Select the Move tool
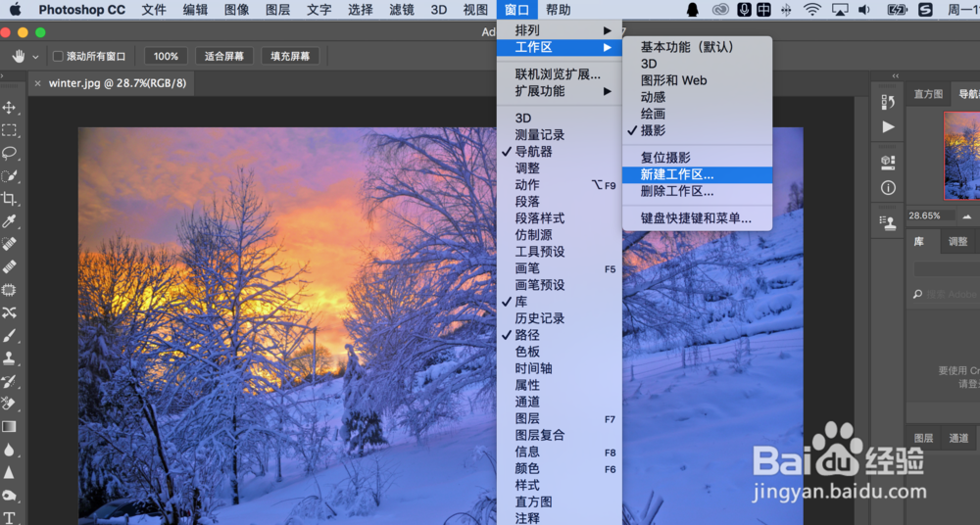980x525 pixels. pos(9,108)
